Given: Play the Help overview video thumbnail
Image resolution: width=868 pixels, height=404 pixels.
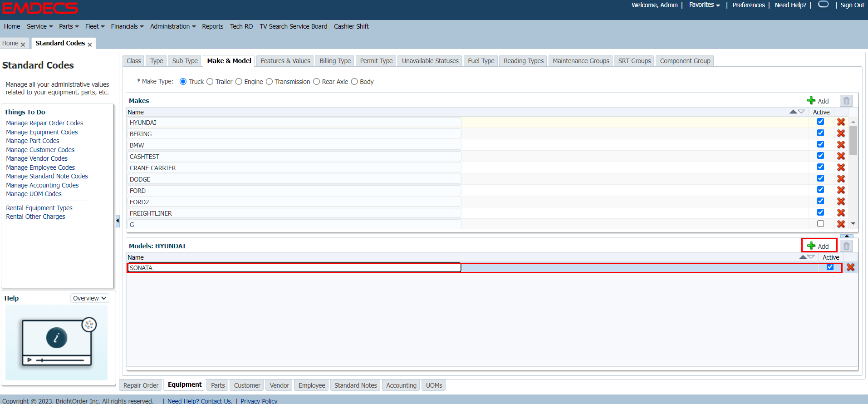Looking at the screenshot, I should tap(57, 342).
